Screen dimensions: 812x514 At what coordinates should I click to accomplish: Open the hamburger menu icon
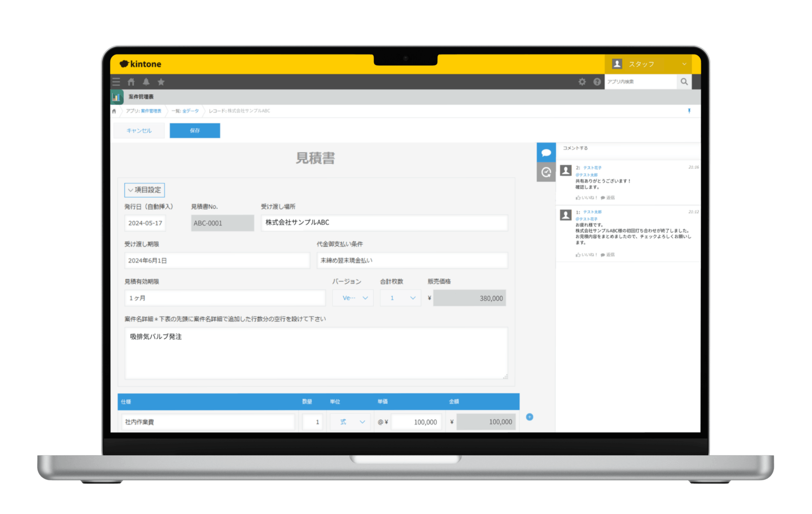click(x=116, y=82)
